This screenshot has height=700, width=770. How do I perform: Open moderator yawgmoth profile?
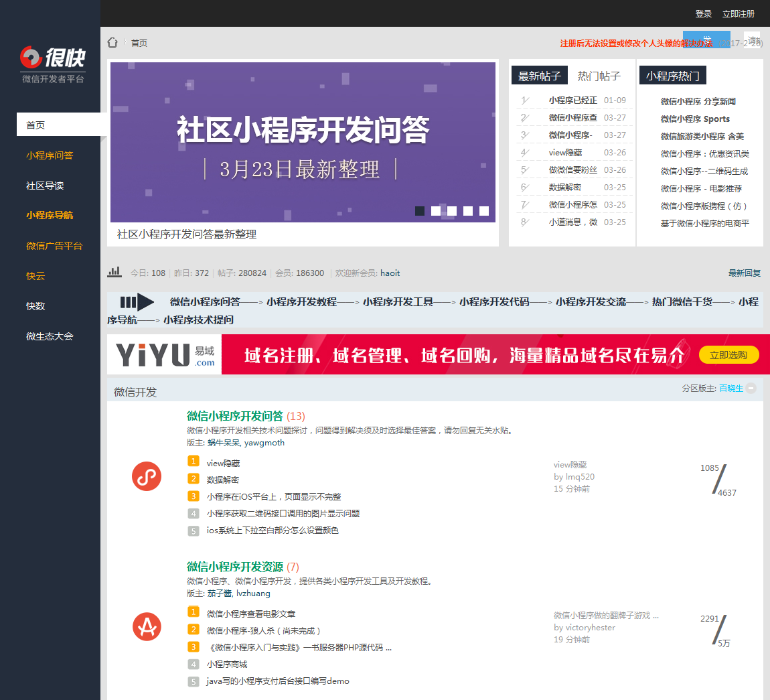[x=264, y=443]
